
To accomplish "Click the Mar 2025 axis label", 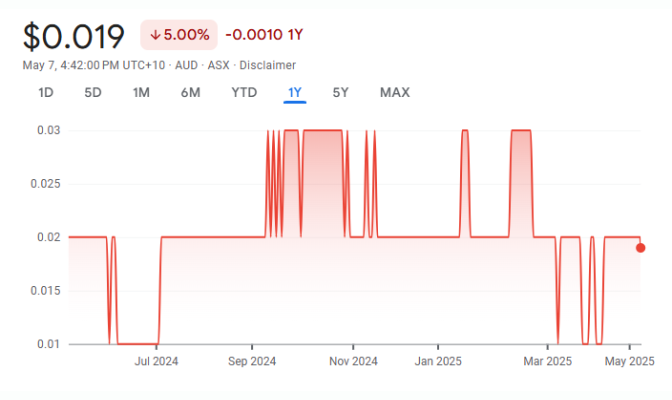I will [547, 361].
